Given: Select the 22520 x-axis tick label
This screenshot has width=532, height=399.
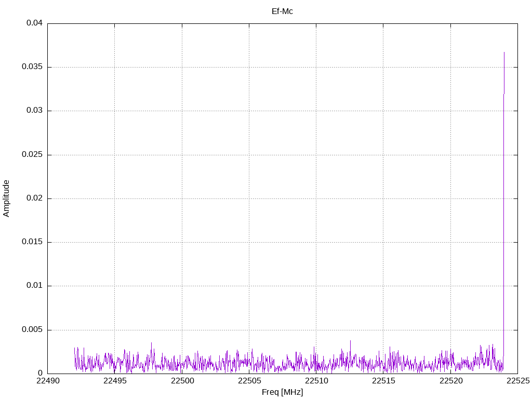Looking at the screenshot, I should coord(450,381).
